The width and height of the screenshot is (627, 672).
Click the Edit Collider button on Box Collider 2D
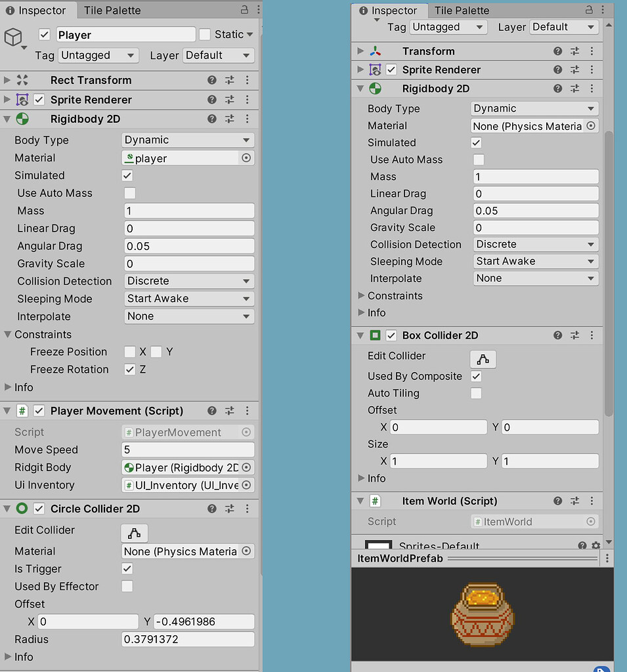(x=483, y=360)
